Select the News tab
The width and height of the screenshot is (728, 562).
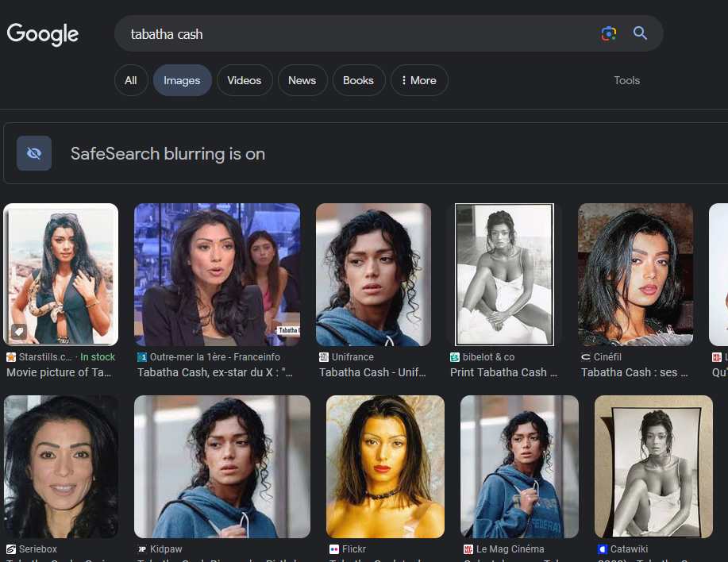(x=302, y=80)
